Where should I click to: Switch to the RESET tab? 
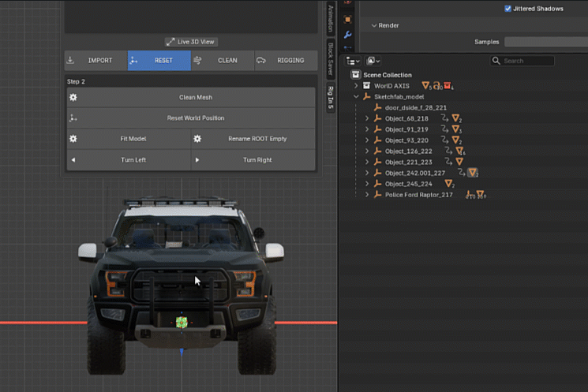(159, 60)
